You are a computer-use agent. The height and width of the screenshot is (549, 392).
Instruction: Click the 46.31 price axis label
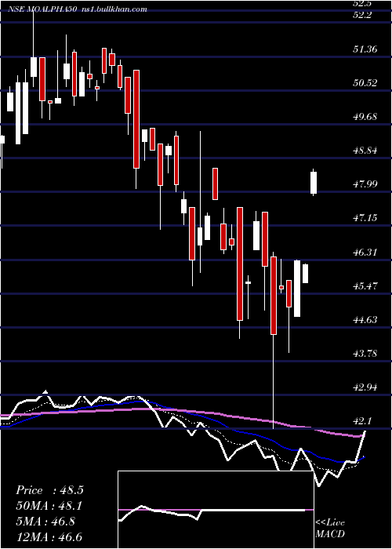[x=365, y=252]
